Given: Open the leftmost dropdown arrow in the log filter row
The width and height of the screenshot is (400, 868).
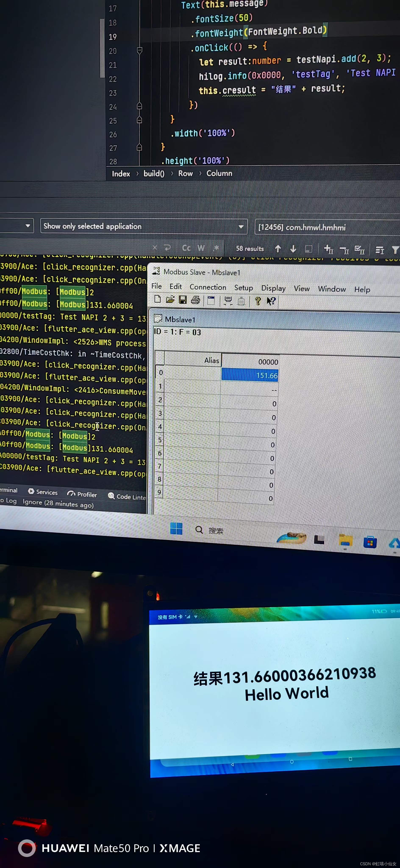Looking at the screenshot, I should (x=28, y=226).
